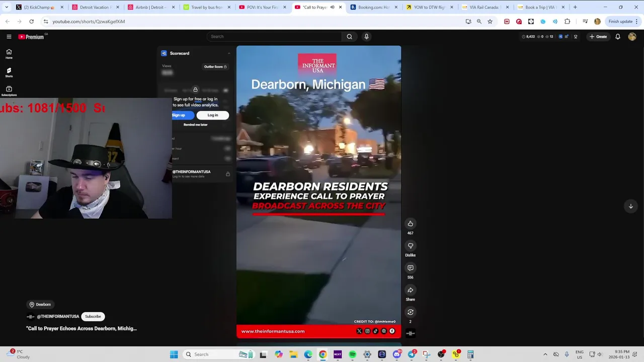Open the Dearborn location tag
This screenshot has width=644, height=362.
pyautogui.click(x=40, y=305)
